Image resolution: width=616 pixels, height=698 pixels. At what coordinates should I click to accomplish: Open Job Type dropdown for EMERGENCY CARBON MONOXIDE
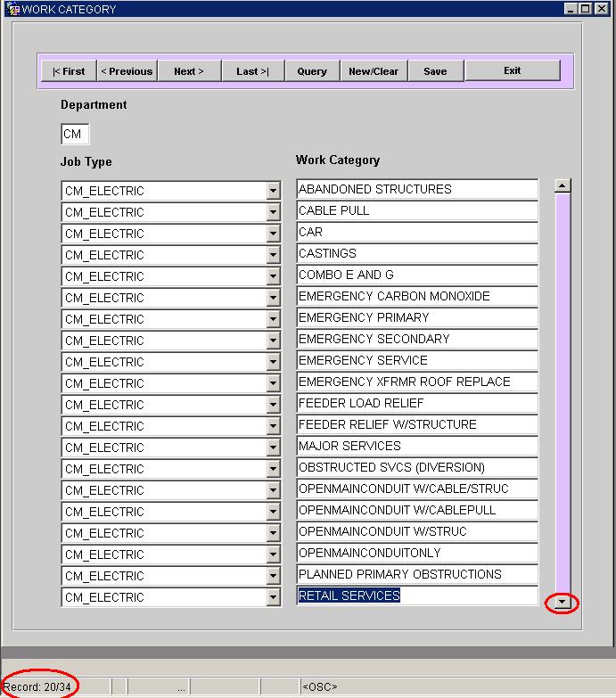[x=274, y=298]
